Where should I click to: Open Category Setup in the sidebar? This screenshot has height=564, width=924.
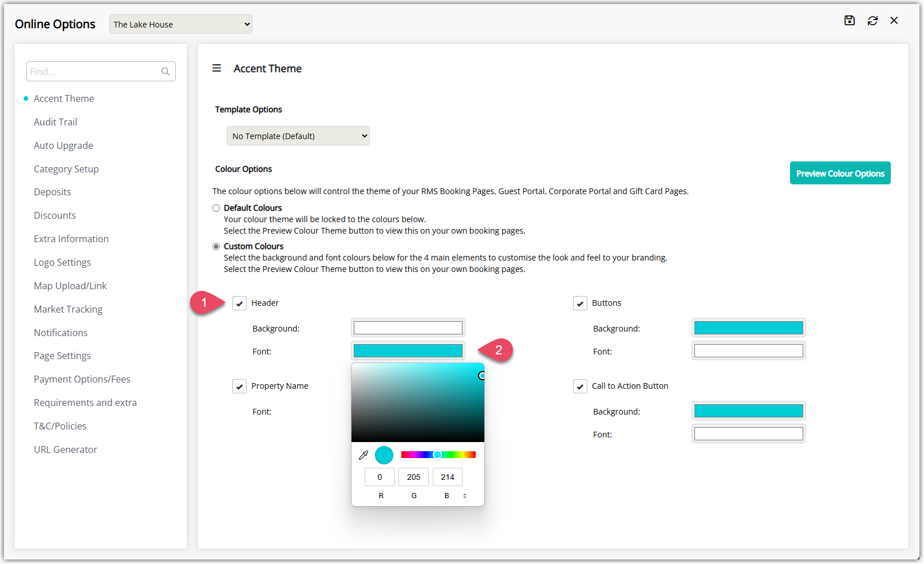click(66, 169)
